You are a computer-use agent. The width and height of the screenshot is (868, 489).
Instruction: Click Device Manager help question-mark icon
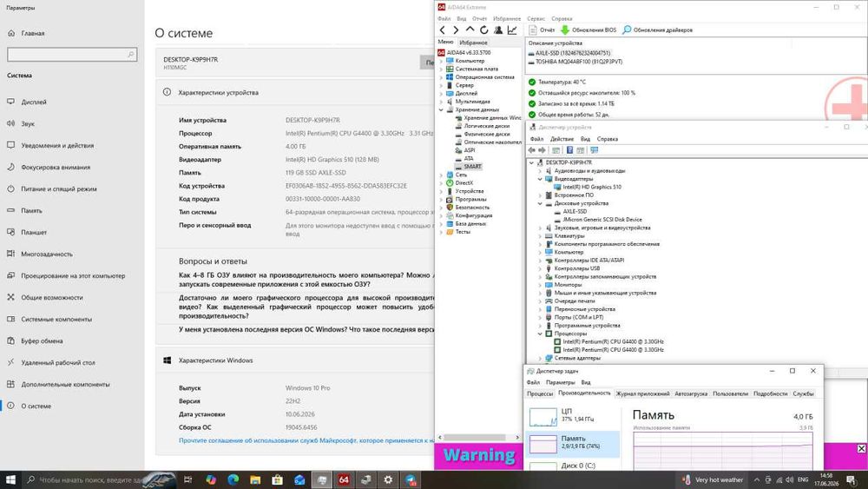(x=569, y=150)
